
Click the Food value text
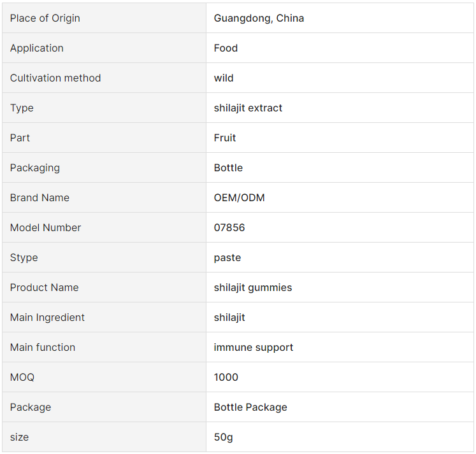click(x=226, y=48)
